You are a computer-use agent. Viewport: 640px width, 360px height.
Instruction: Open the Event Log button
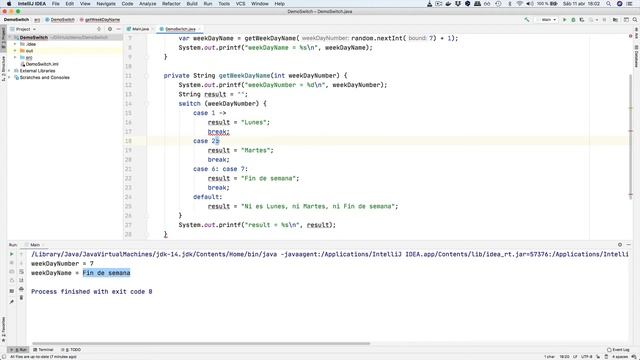tap(618, 350)
